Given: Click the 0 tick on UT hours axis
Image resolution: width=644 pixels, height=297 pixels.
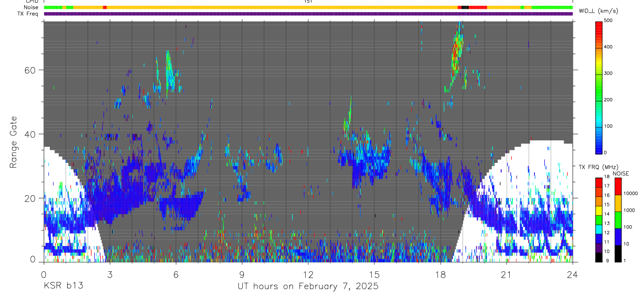Looking at the screenshot, I should (44, 274).
